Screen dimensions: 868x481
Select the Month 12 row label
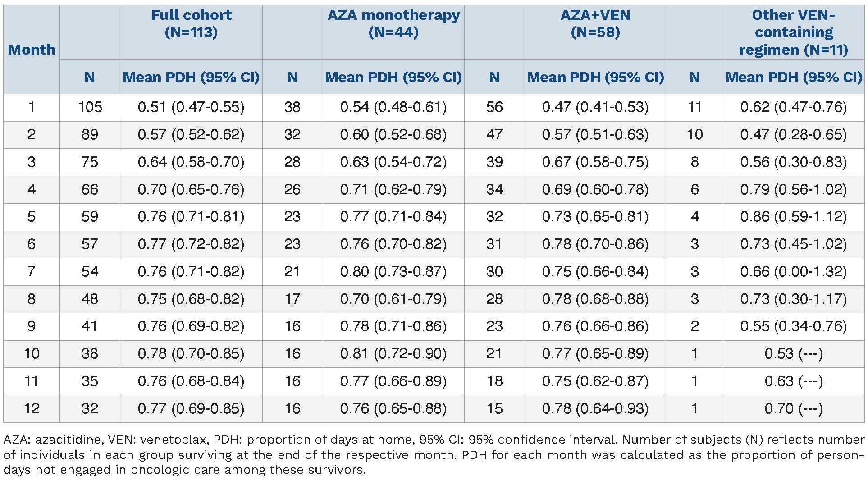pyautogui.click(x=32, y=409)
